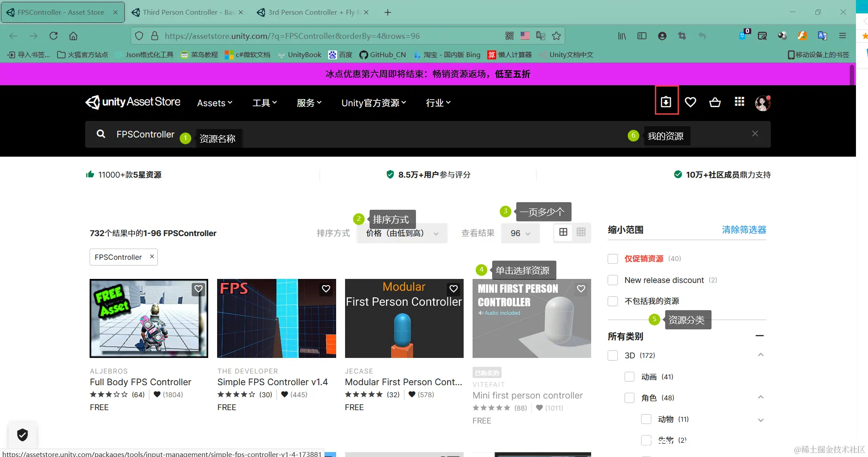The height and width of the screenshot is (457, 868).
Task: Open the shopping cart icon
Action: tap(715, 102)
